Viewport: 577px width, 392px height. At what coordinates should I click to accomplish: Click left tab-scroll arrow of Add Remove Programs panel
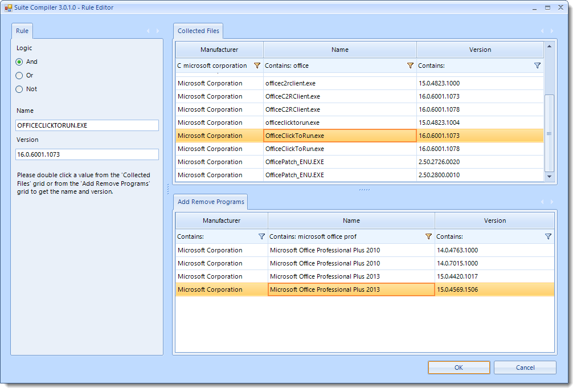pyautogui.click(x=542, y=202)
